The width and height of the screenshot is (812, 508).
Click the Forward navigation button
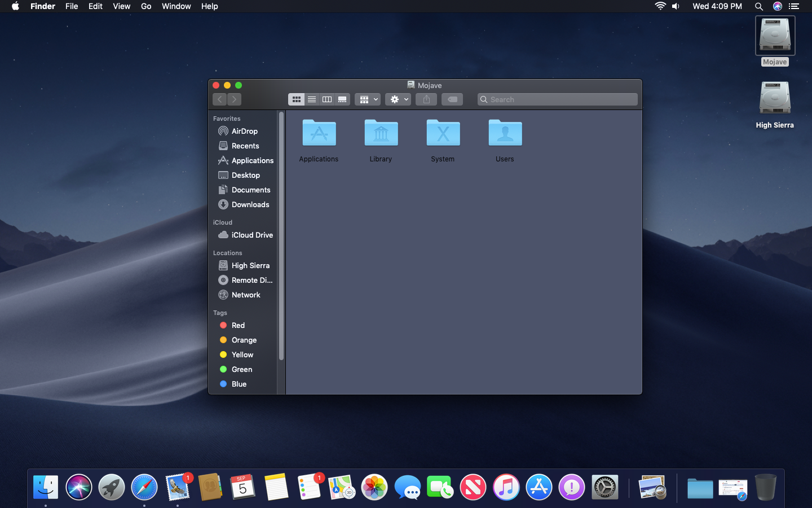click(235, 99)
